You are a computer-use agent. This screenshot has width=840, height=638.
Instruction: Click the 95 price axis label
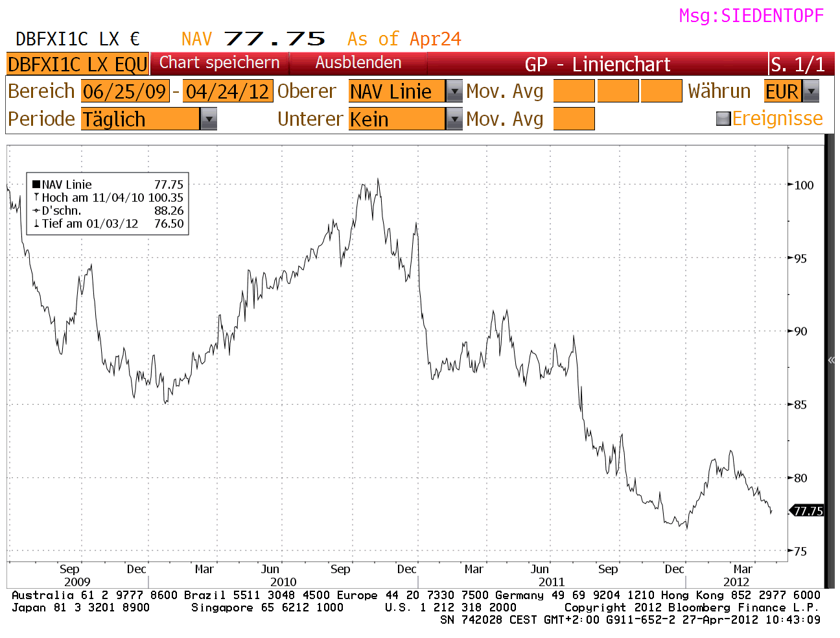(x=801, y=258)
